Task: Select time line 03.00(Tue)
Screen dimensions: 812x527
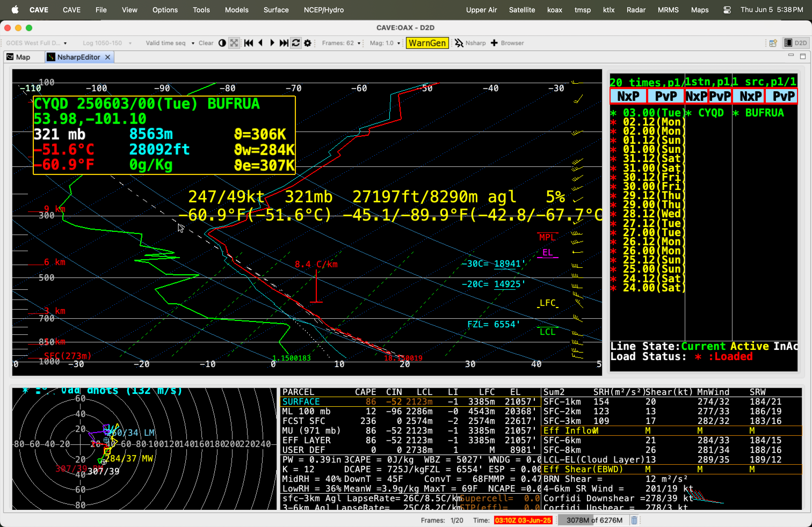Action: coord(647,113)
